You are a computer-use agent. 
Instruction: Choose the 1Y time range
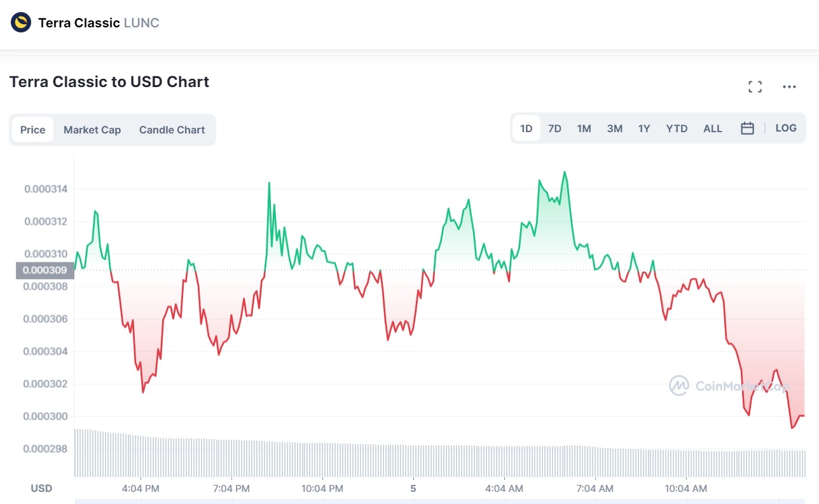(x=644, y=128)
